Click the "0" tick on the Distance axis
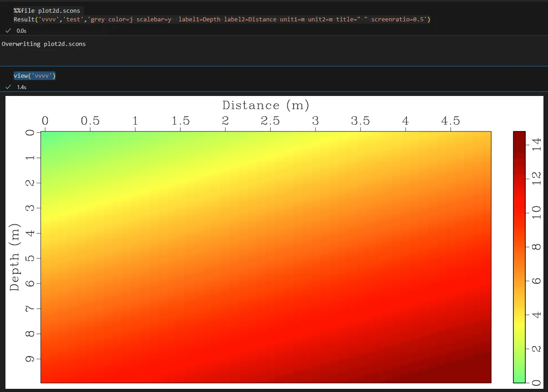This screenshot has width=548, height=392. [x=45, y=121]
